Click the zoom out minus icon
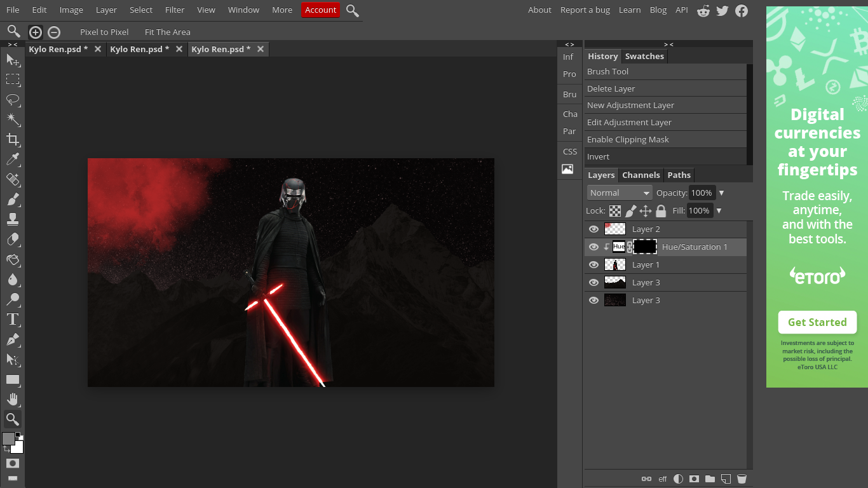This screenshot has height=488, width=868. tap(54, 32)
